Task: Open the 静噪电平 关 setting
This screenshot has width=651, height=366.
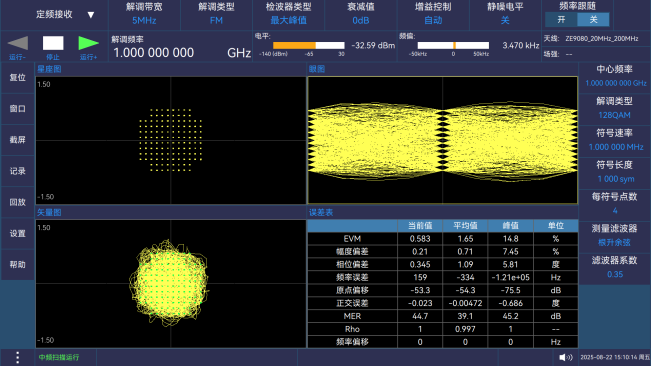Action: tap(505, 15)
